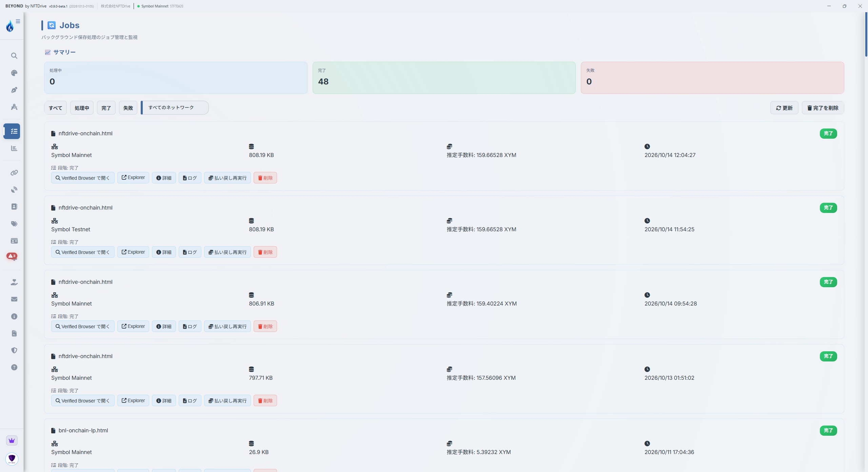
Task: Open the red warning badge showing 3
Action: [x=12, y=256]
